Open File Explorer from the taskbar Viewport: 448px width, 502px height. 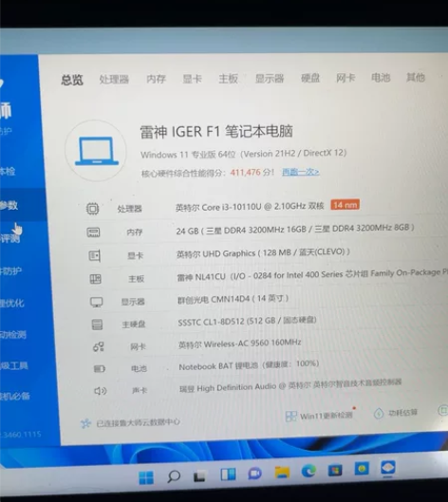coord(282,472)
